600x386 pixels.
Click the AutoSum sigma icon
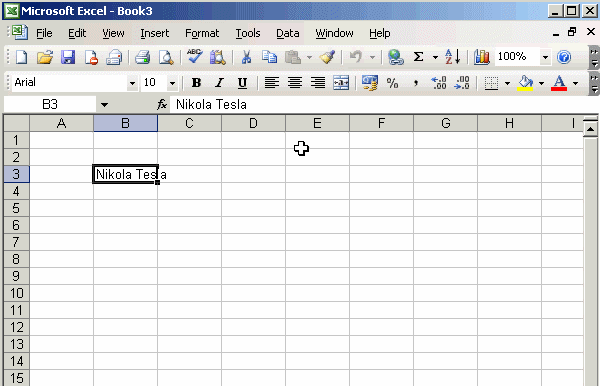tap(419, 57)
